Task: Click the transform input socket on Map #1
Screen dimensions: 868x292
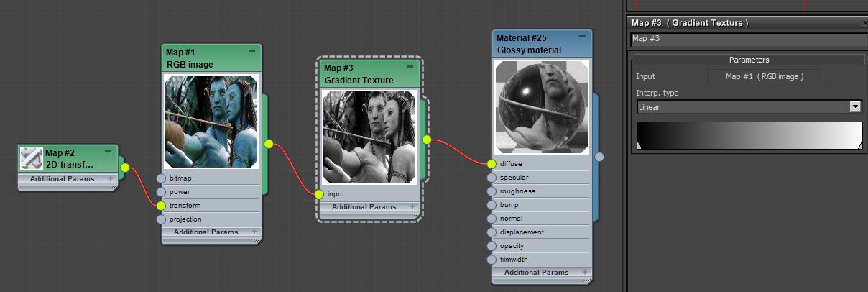Action: coord(161,206)
